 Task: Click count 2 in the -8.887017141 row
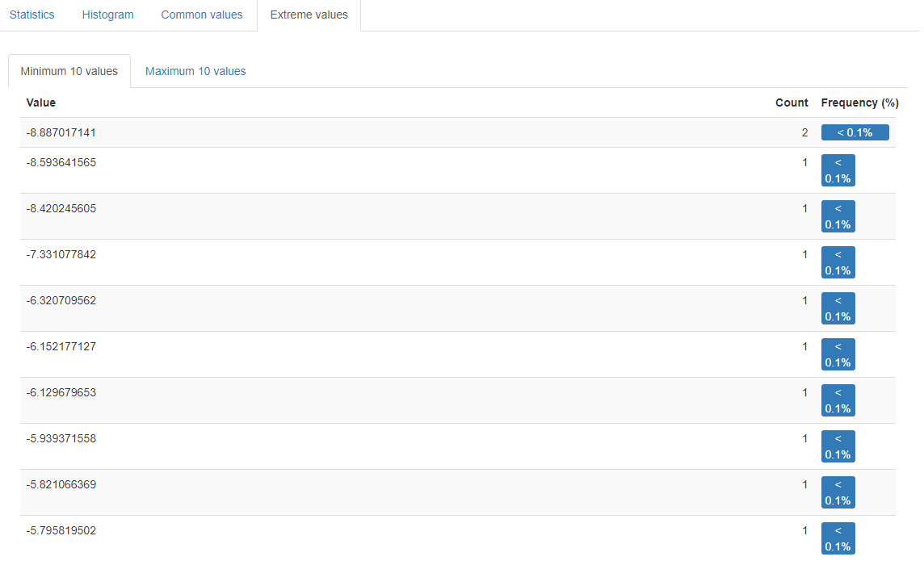click(x=805, y=132)
